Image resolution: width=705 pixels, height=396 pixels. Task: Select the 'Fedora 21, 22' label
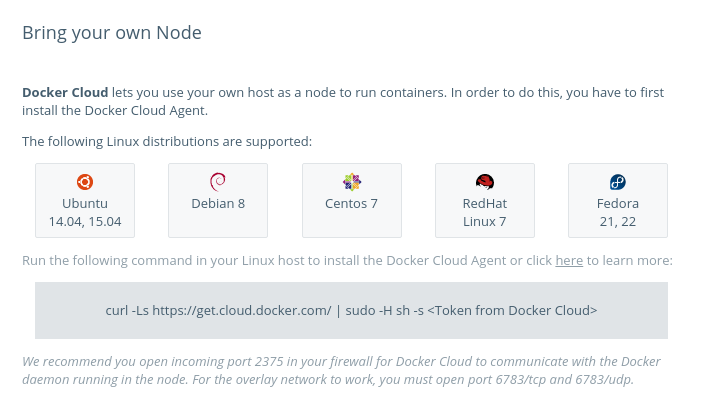coord(618,212)
